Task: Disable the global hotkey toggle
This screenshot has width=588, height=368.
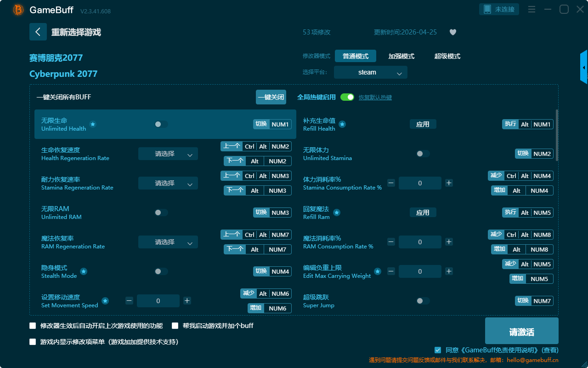Action: [x=347, y=97]
